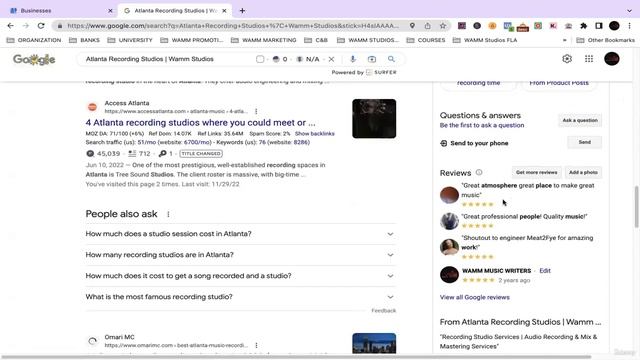Click the Get more reviews button
640x360 pixels.
tap(536, 173)
